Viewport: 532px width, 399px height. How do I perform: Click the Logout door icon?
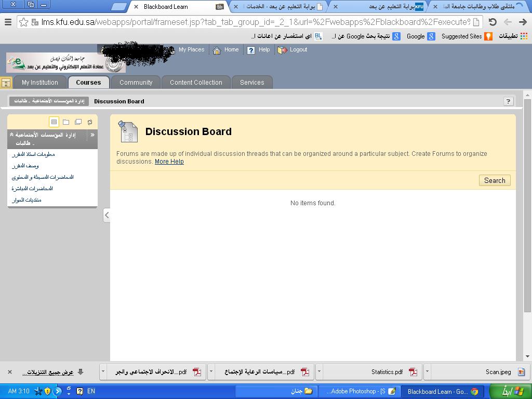tap(282, 50)
